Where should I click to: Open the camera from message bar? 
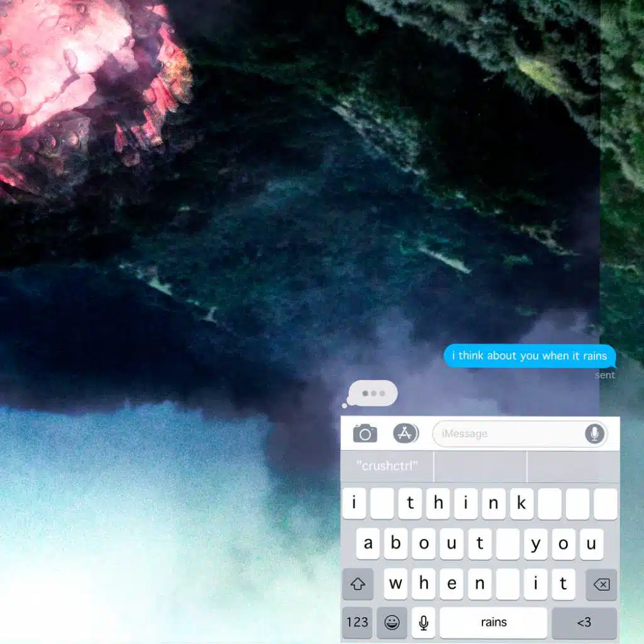pos(365,433)
